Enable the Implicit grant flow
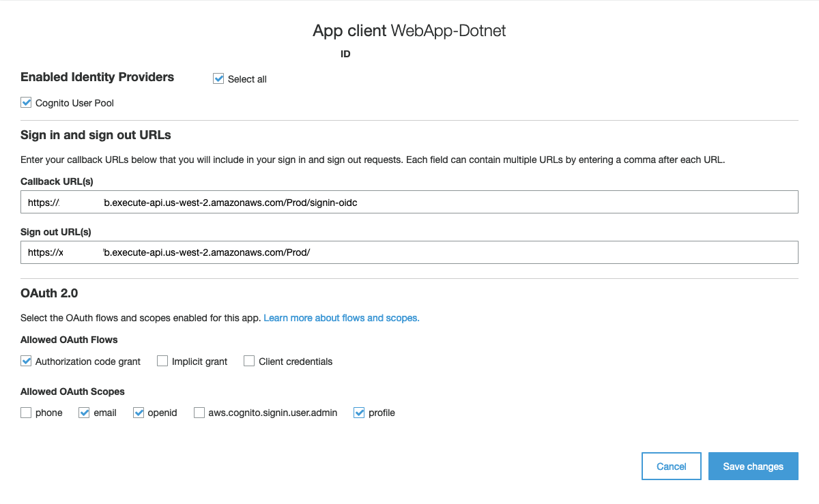819x504 pixels. [162, 361]
